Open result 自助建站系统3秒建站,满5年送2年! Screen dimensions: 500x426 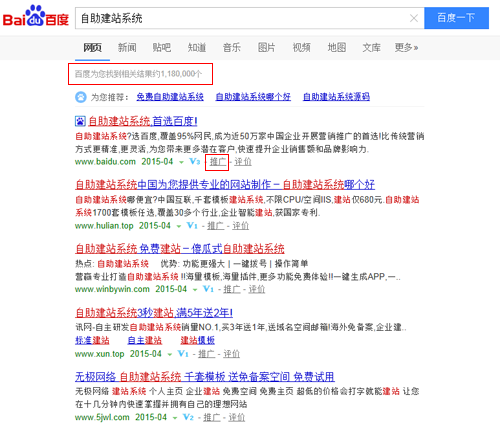pyautogui.click(x=154, y=313)
